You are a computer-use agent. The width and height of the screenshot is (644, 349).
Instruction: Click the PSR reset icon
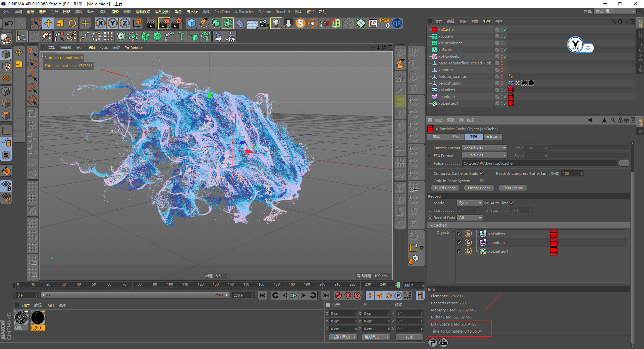click(x=385, y=23)
